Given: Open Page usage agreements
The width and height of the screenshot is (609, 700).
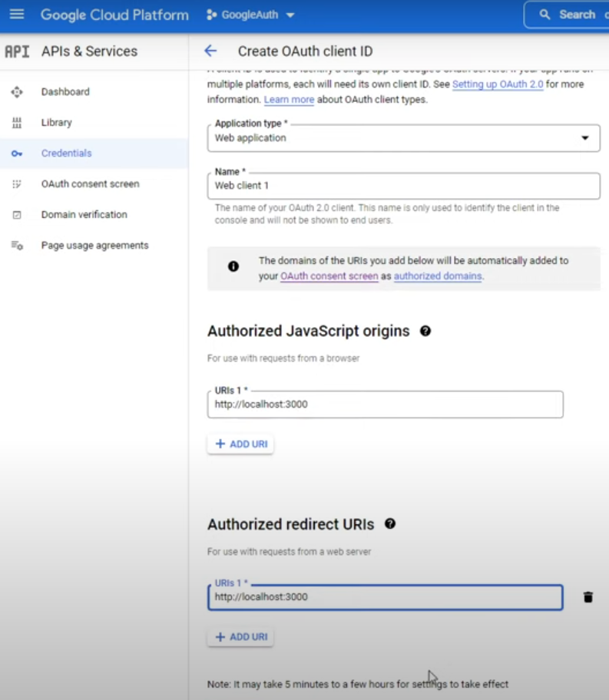Looking at the screenshot, I should click(94, 246).
